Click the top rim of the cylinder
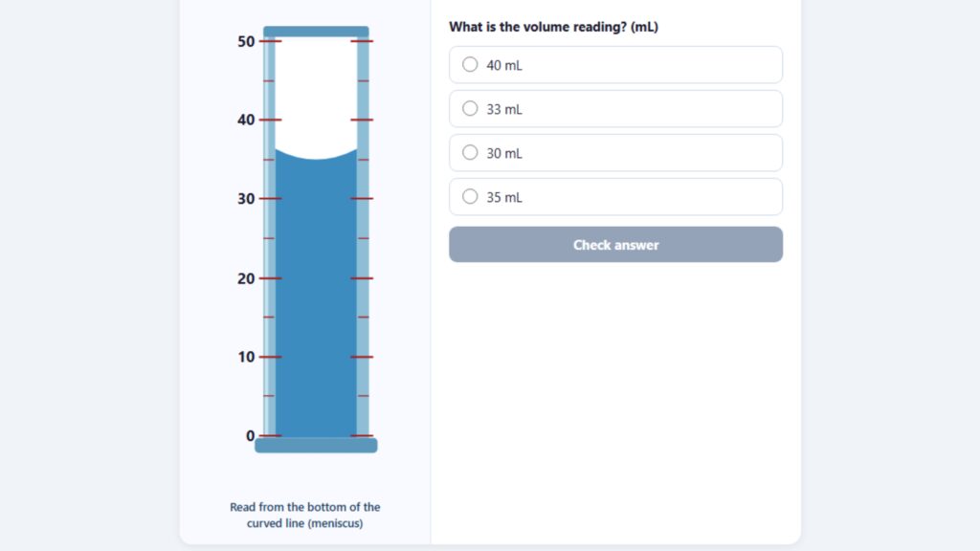The height and width of the screenshot is (551, 980). pyautogui.click(x=316, y=32)
